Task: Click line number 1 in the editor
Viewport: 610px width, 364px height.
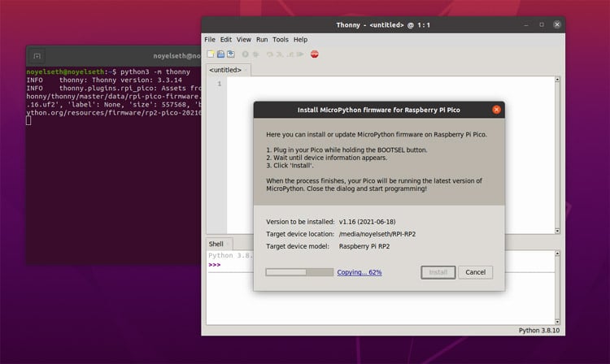Action: pos(220,84)
